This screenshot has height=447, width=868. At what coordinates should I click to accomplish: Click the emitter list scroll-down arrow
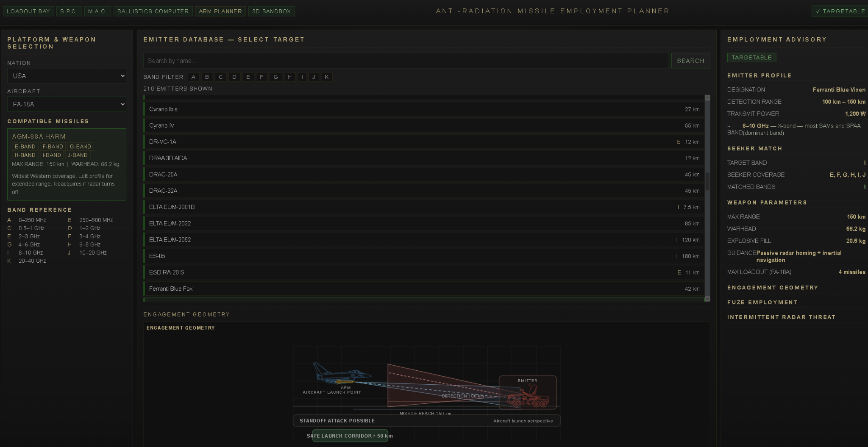[707, 299]
